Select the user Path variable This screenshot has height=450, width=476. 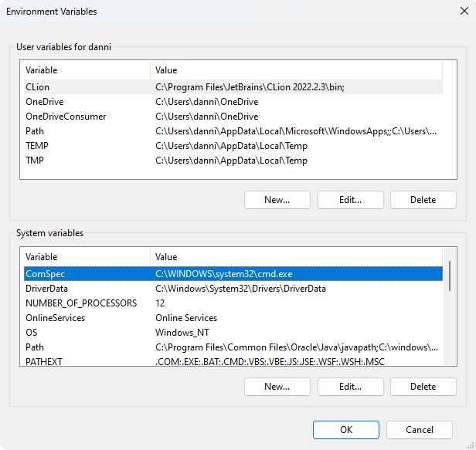(x=233, y=131)
